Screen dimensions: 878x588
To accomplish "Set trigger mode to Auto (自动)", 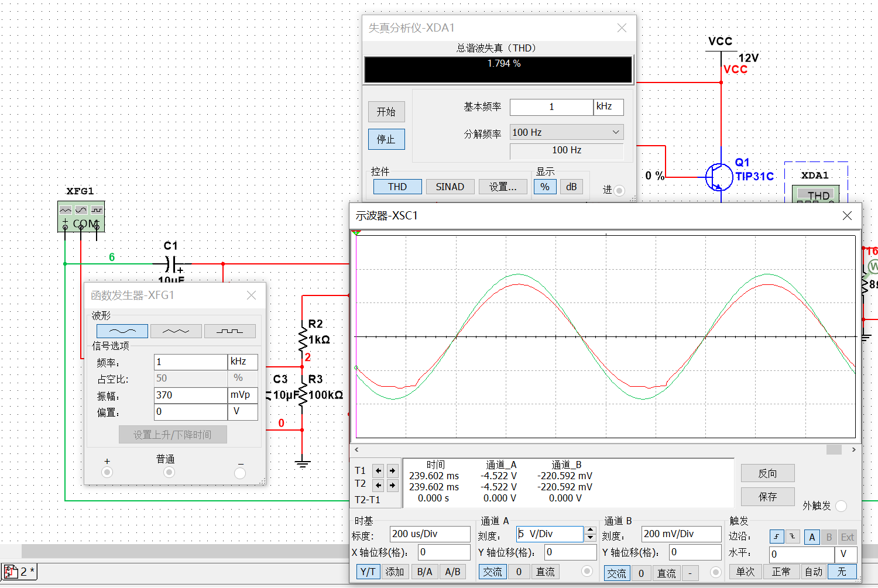I will click(x=814, y=572).
